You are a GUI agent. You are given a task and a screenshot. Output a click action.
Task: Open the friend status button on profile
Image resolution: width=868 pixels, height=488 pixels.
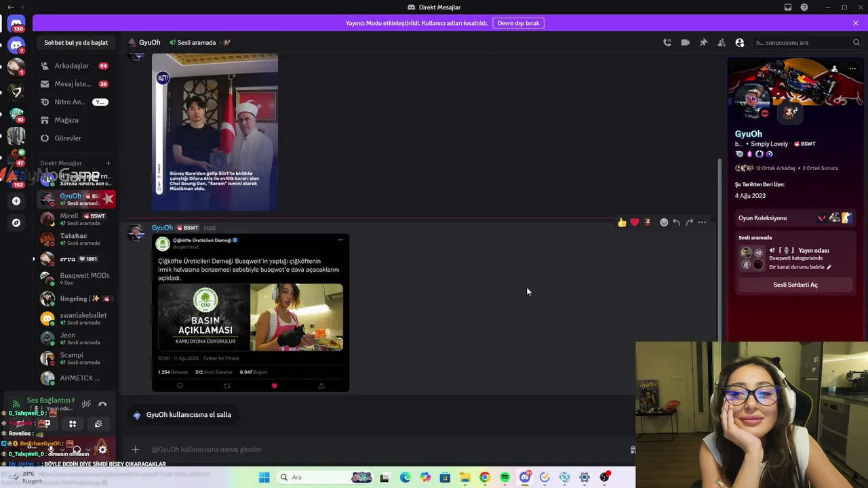click(x=835, y=69)
